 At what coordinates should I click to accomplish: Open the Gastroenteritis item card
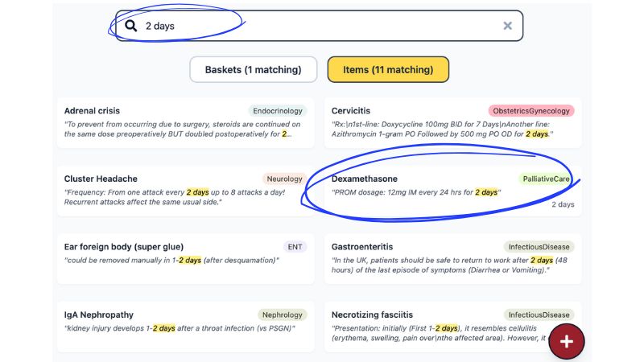[x=453, y=259]
